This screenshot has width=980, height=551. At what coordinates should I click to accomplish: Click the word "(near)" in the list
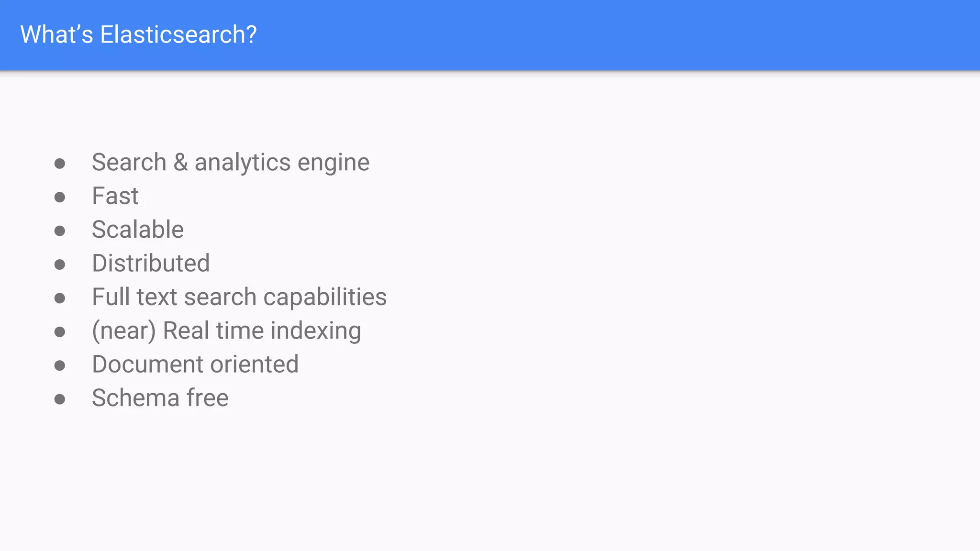[x=124, y=331]
